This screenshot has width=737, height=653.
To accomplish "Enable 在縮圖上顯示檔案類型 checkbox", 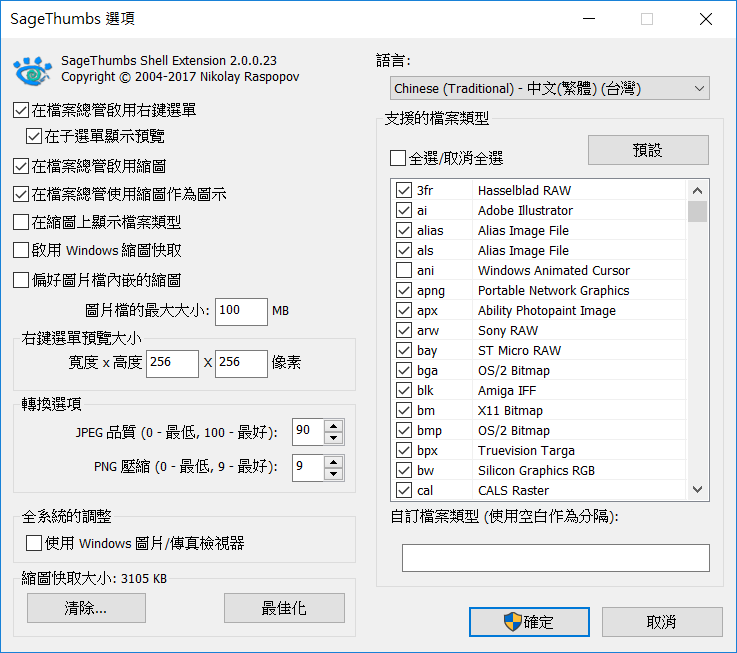I will (21, 222).
